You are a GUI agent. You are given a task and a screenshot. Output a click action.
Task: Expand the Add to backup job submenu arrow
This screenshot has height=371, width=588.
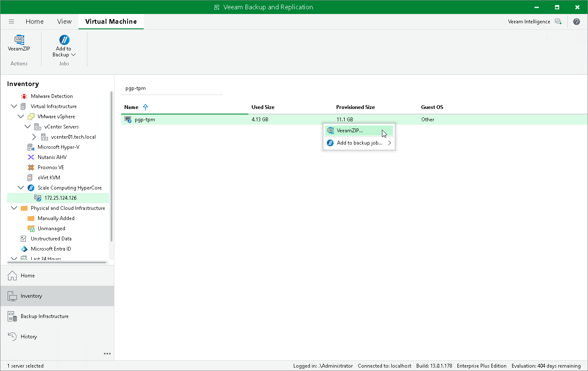[390, 143]
